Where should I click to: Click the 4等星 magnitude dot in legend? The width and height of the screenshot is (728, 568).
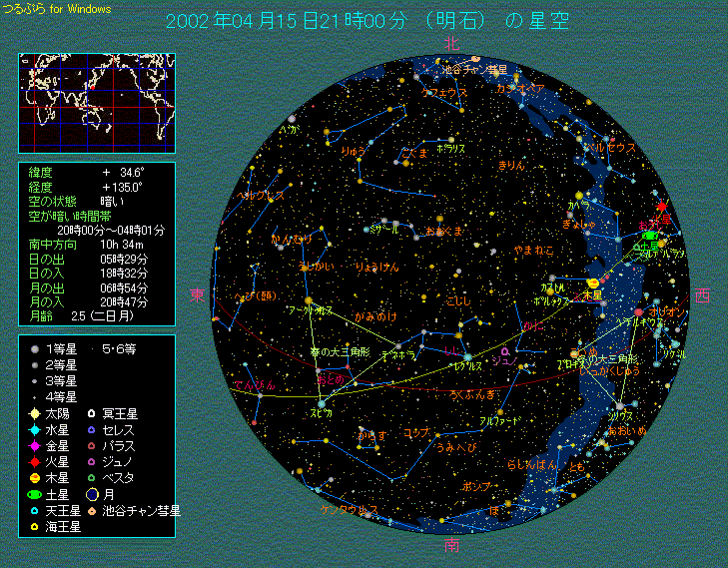[x=35, y=397]
